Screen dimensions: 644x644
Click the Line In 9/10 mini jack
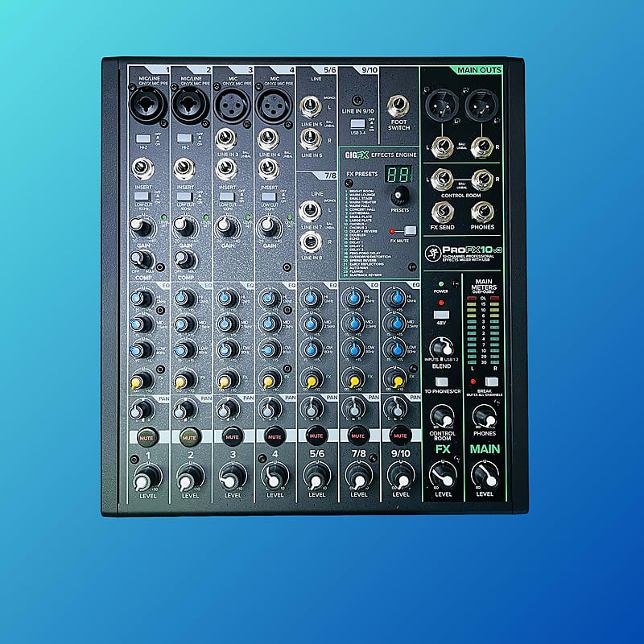pyautogui.click(x=357, y=100)
